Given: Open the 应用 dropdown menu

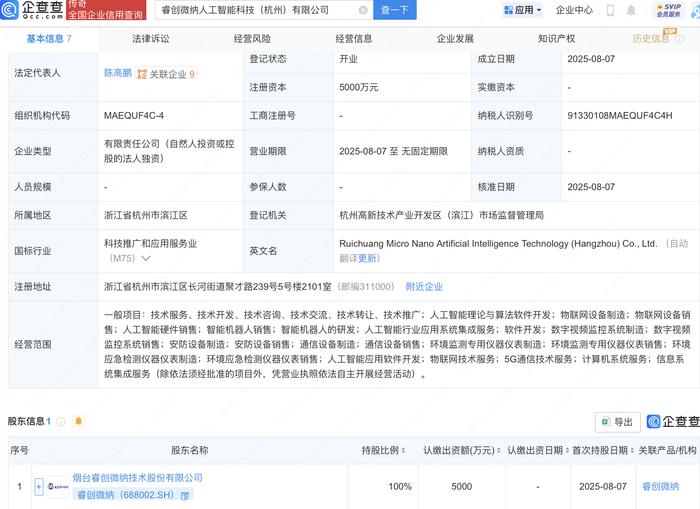Looking at the screenshot, I should pos(522,10).
